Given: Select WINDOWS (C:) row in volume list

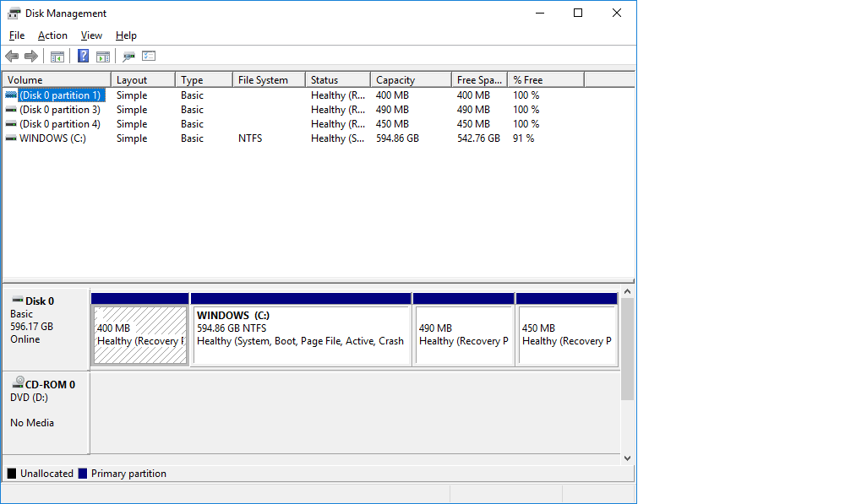Looking at the screenshot, I should pos(52,138).
